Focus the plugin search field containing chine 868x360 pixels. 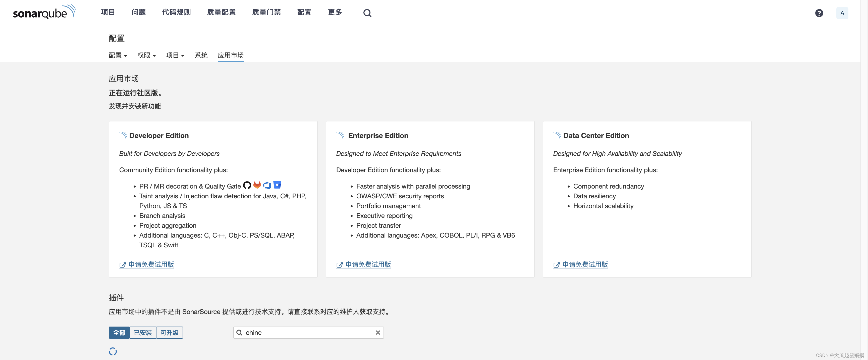(x=308, y=333)
